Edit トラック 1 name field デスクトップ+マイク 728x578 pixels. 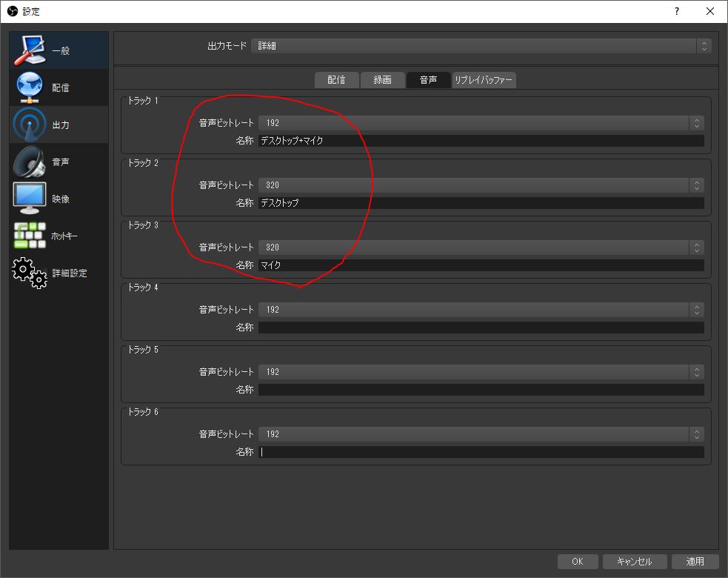click(481, 140)
